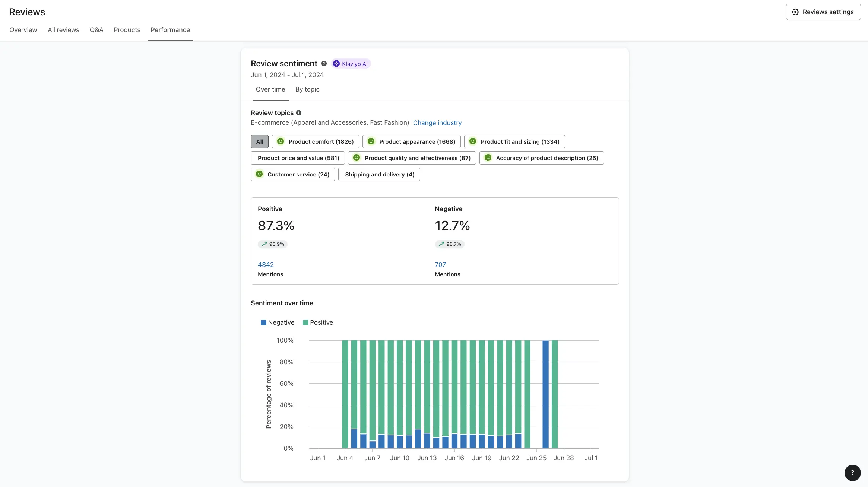Select the All topics filter chip
Screen dimensions: 868x487
(x=260, y=141)
